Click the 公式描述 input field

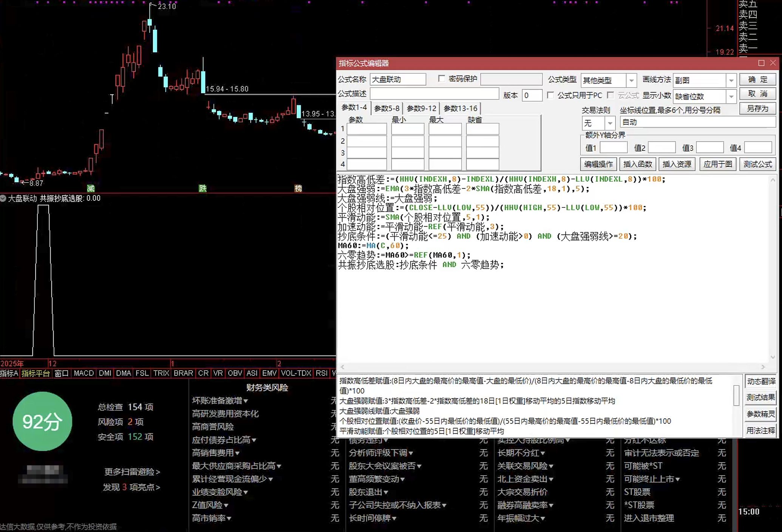coord(434,94)
